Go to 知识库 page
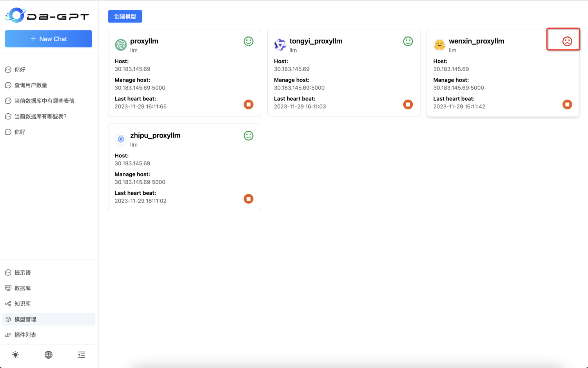 click(x=22, y=304)
